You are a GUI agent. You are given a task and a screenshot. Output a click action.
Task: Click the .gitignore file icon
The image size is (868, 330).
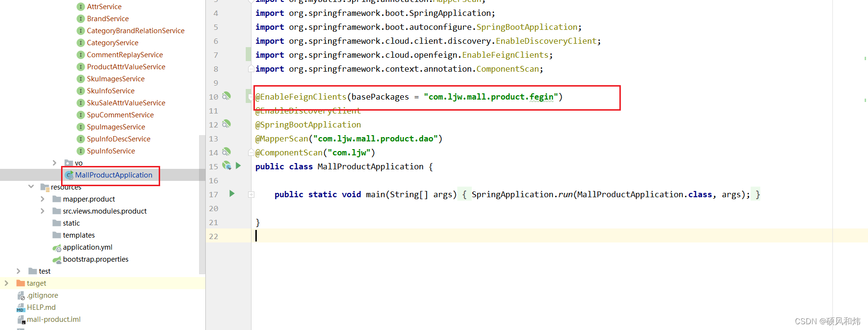pyautogui.click(x=21, y=295)
